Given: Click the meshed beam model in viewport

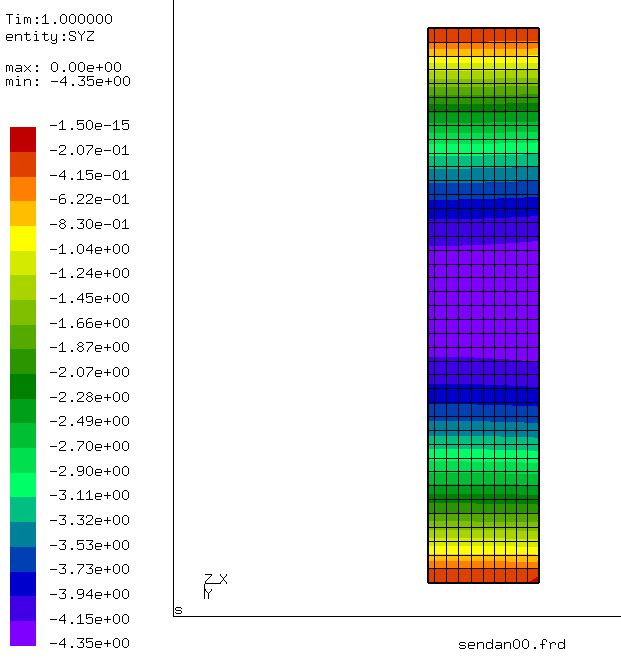Looking at the screenshot, I should tap(483, 305).
